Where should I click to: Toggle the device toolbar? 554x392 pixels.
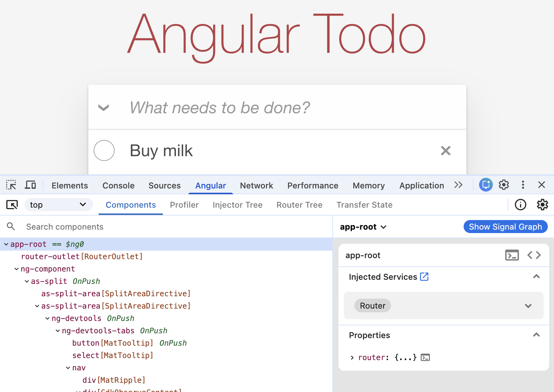(x=30, y=185)
